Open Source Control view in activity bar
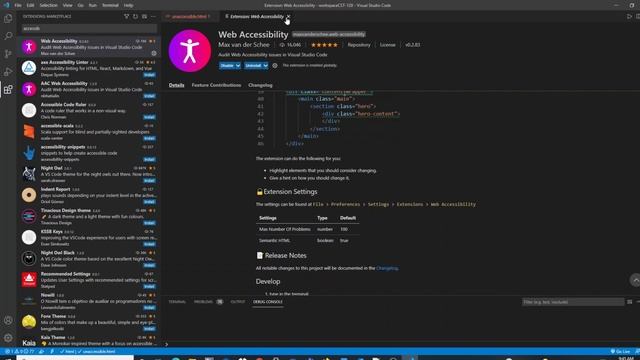 8,54
